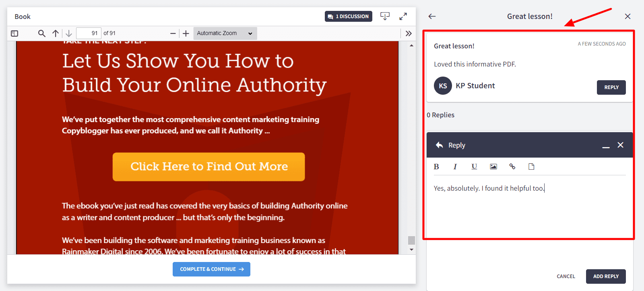Viewport: 644px width, 291px height.
Task: Open the 1 Discussion button
Action: [x=348, y=16]
